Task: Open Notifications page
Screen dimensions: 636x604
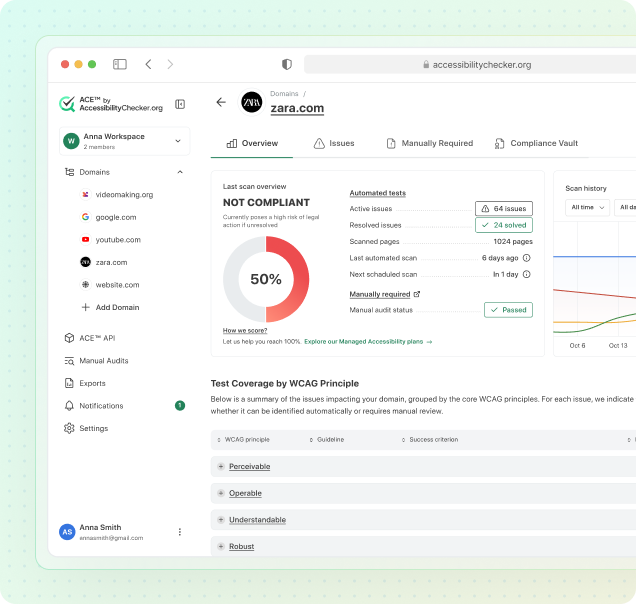Action: [94, 406]
